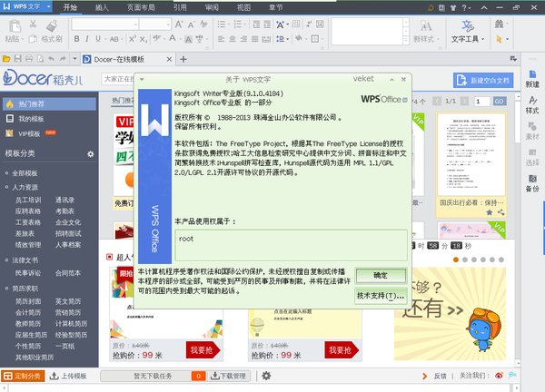Open the 新建 panel in right sidebar
This screenshot has width=545, height=392.
tap(532, 76)
